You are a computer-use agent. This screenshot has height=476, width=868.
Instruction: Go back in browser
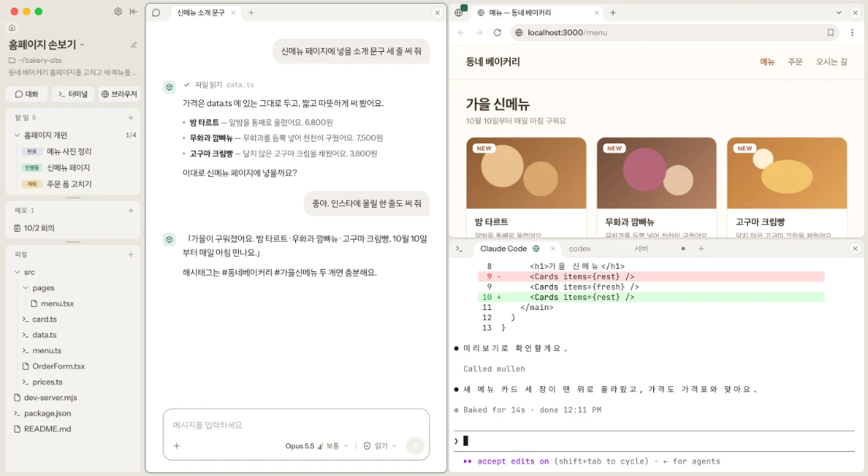pyautogui.click(x=461, y=33)
